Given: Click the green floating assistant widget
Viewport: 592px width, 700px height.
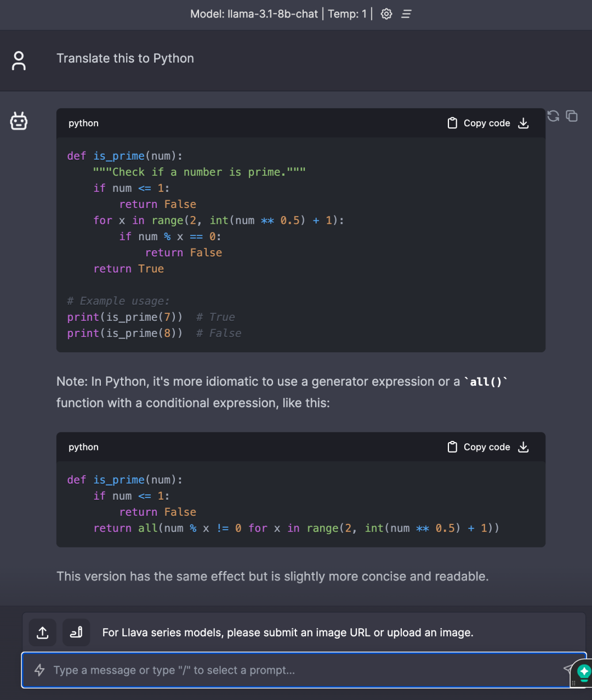Looking at the screenshot, I should tap(583, 672).
